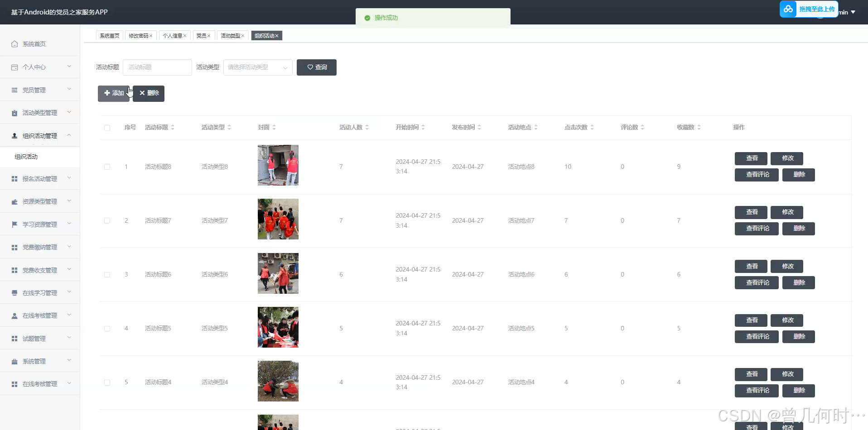The width and height of the screenshot is (868, 430).
Task: Select the 组织活动 submenu item
Action: (40, 157)
